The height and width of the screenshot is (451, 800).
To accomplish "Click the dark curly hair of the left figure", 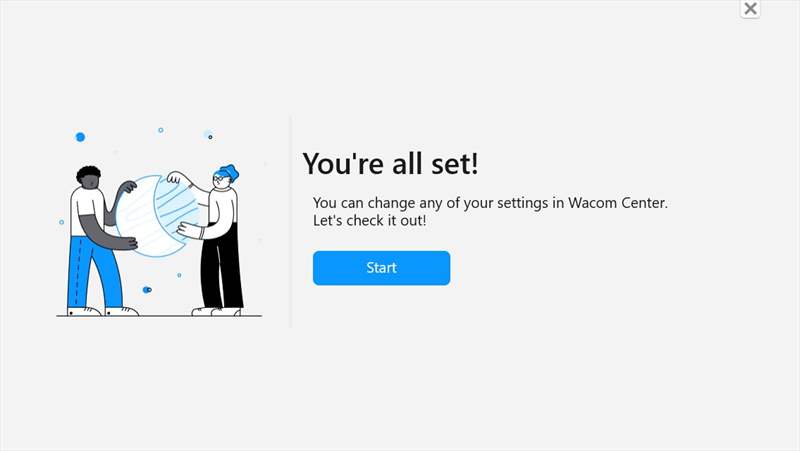I will tap(88, 173).
